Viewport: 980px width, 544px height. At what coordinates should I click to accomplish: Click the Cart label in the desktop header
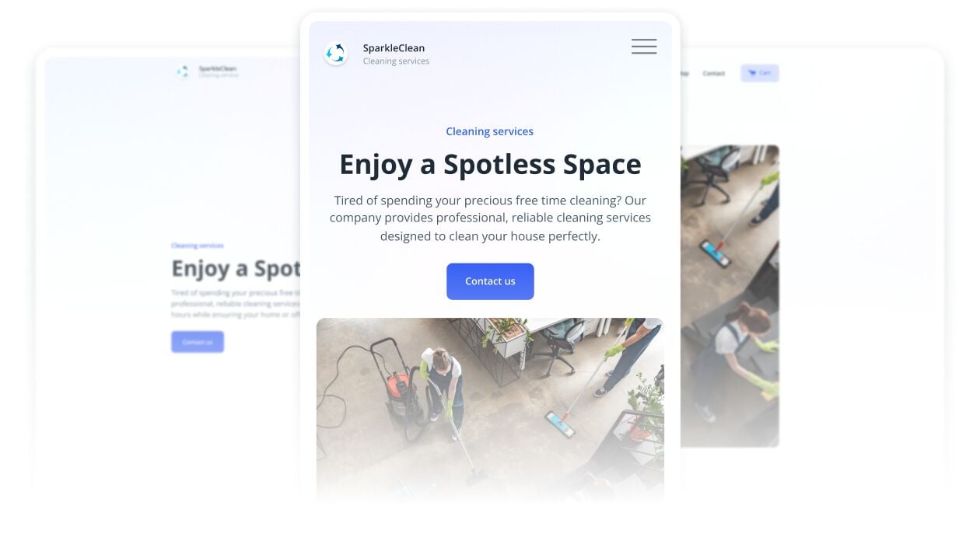pyautogui.click(x=765, y=73)
